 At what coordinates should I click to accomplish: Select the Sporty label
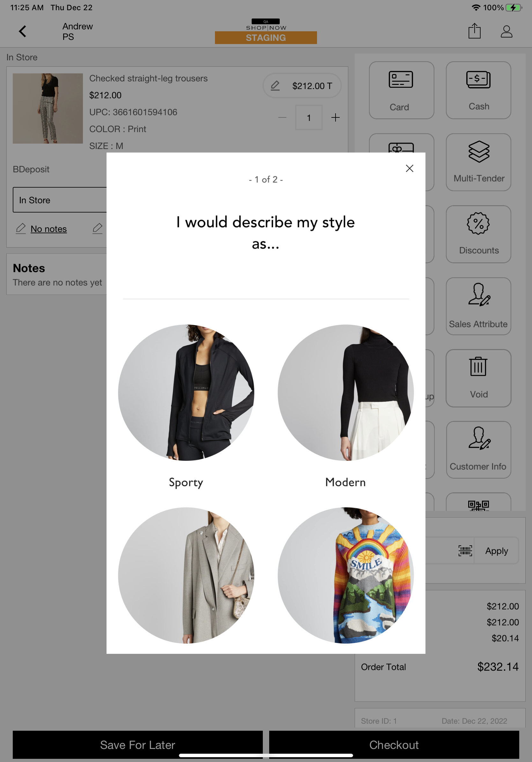[x=186, y=482]
